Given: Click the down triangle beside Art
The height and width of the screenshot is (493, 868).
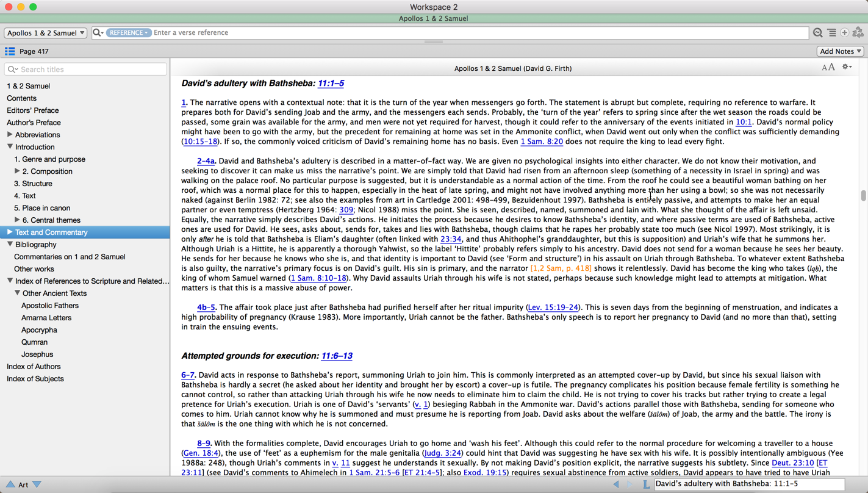Looking at the screenshot, I should click(37, 484).
